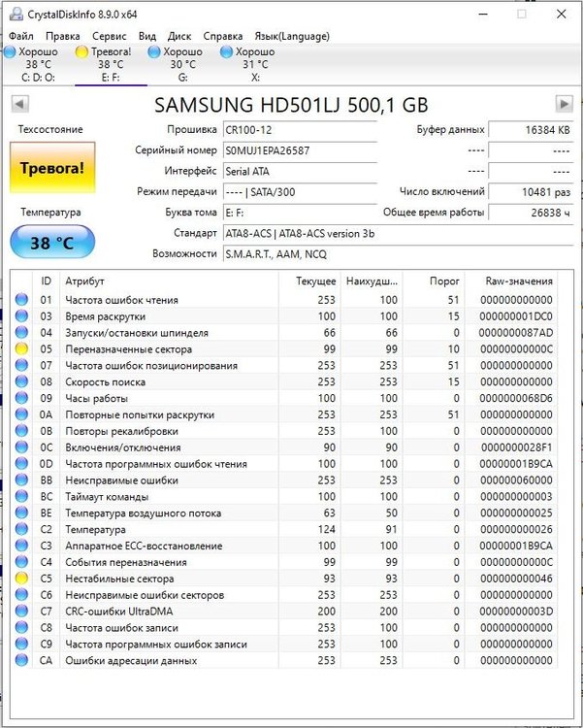Click the Возможности field S.M.A.R.T., AAM, NCQ
This screenshot has height=728, width=583.
click(x=398, y=254)
